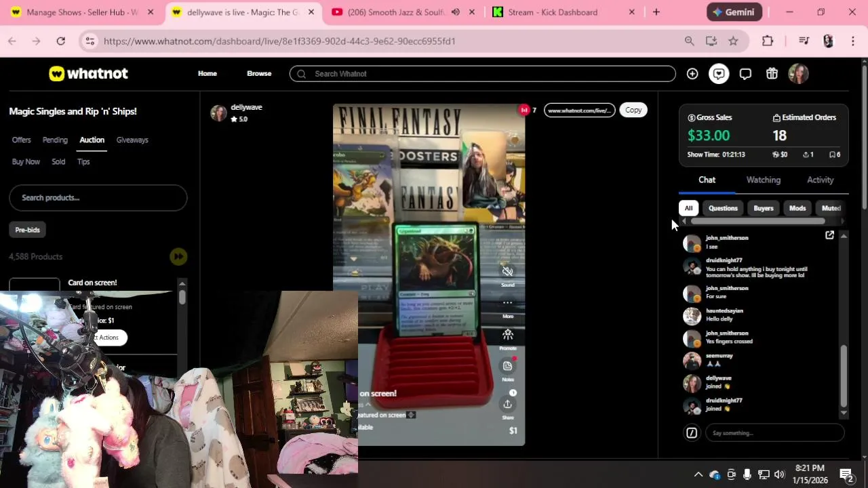Select the Pending tab
The width and height of the screenshot is (868, 488).
click(55, 140)
